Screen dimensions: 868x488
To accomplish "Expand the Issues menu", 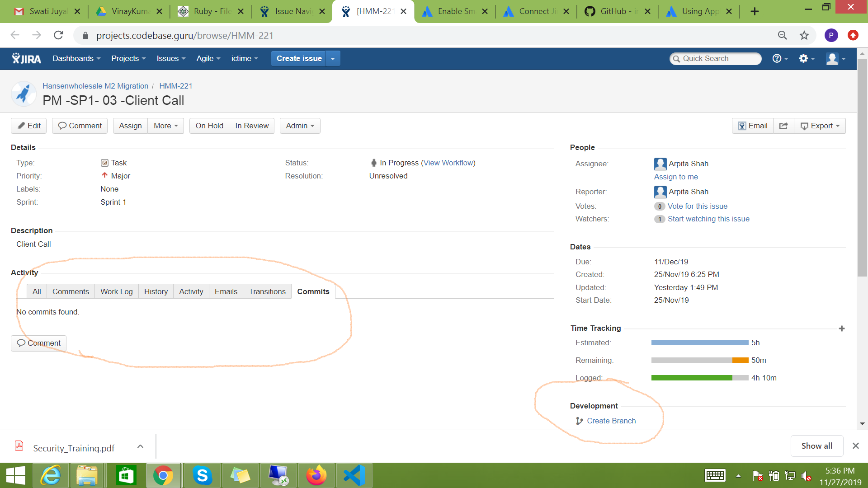I will point(171,59).
